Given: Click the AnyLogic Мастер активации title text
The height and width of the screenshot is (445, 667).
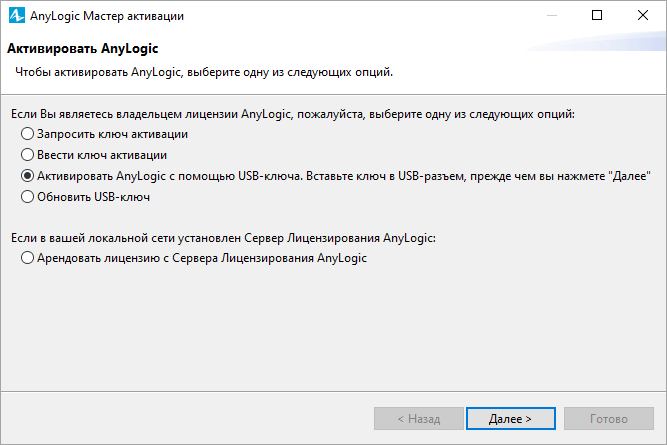Looking at the screenshot, I should (x=107, y=16).
